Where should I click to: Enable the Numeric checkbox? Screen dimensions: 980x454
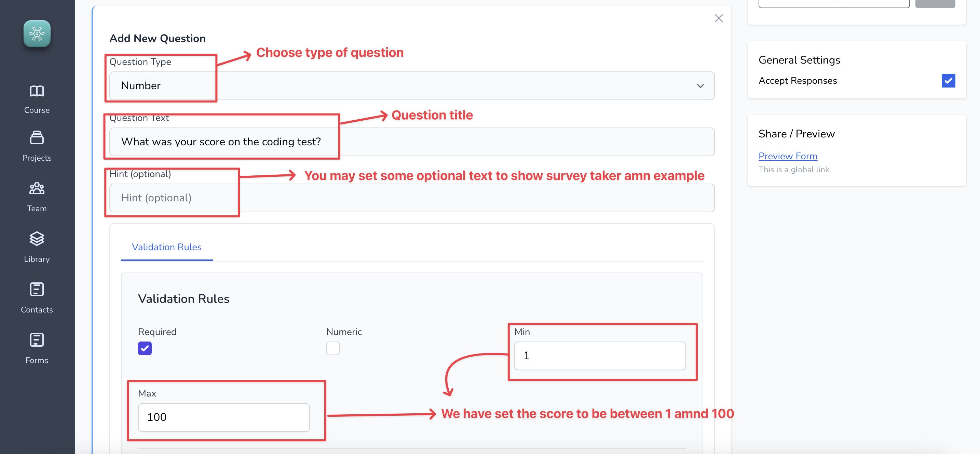(x=333, y=348)
